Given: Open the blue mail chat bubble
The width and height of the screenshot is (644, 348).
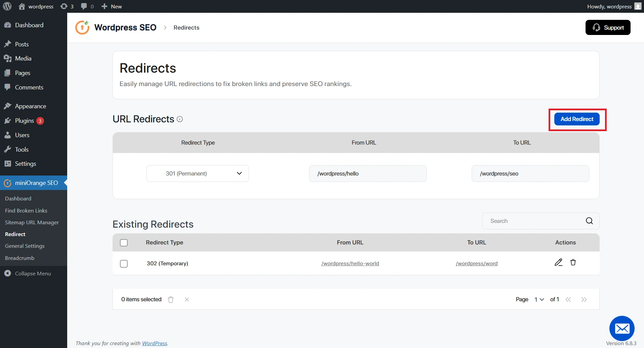Looking at the screenshot, I should pos(622,328).
